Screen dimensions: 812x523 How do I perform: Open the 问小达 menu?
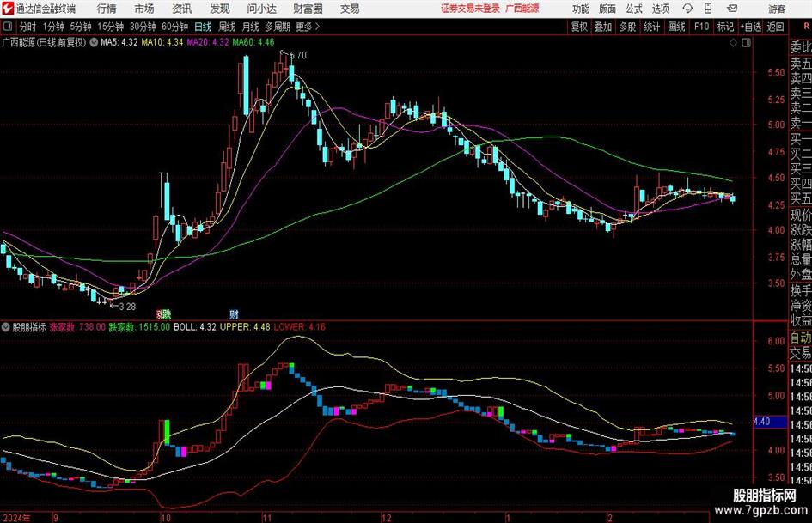[261, 9]
